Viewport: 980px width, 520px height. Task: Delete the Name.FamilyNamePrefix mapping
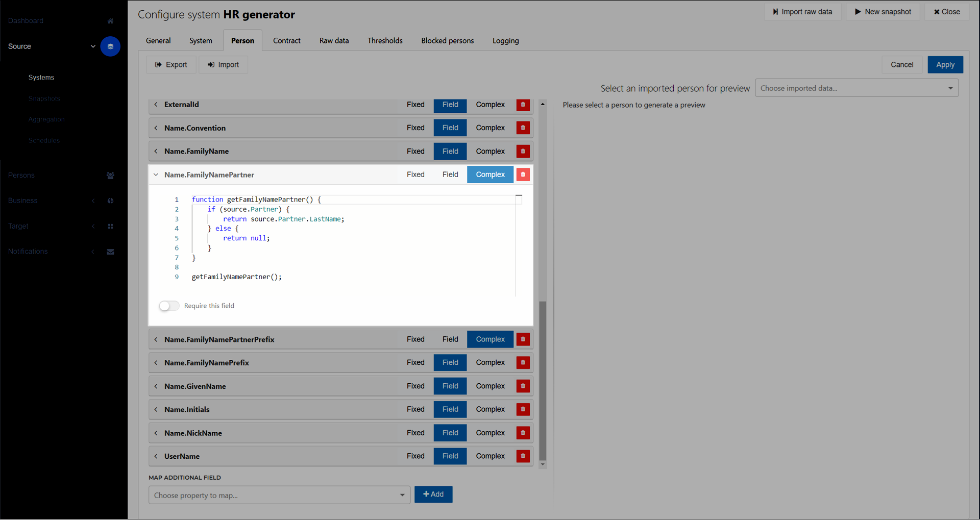[523, 363]
